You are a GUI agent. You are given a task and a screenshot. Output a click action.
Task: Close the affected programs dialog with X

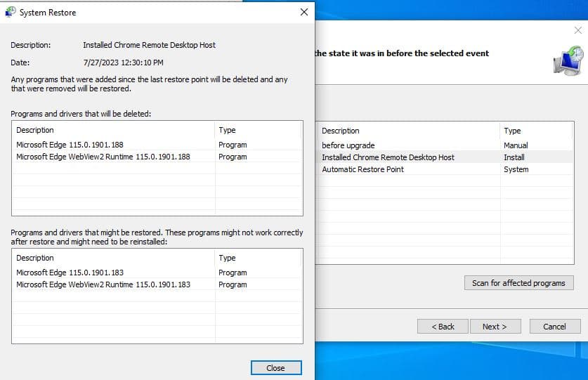304,12
